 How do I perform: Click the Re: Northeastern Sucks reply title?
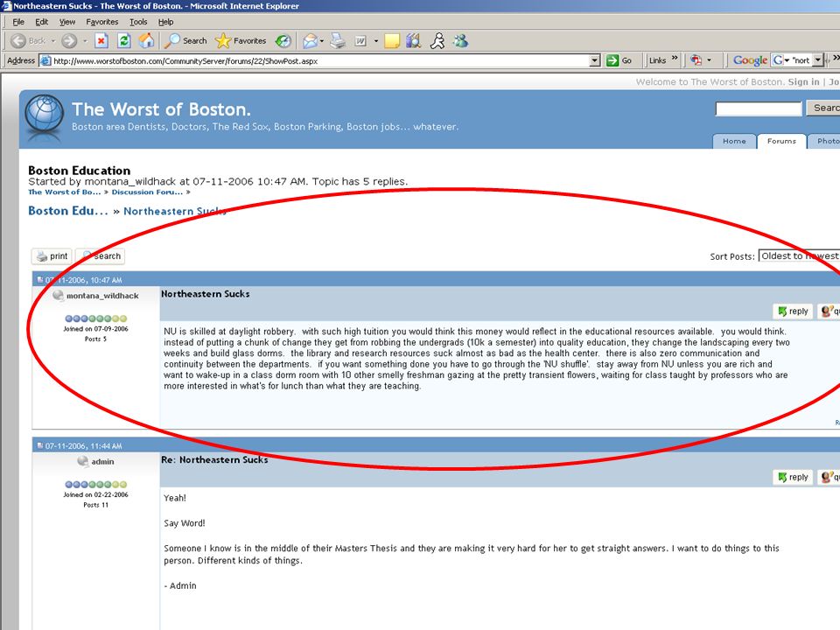click(x=214, y=459)
